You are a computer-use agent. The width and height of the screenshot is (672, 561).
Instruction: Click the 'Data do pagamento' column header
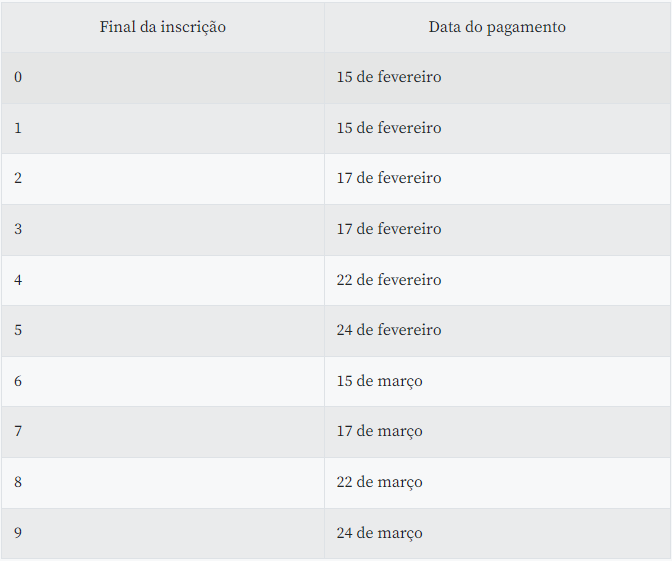click(497, 27)
